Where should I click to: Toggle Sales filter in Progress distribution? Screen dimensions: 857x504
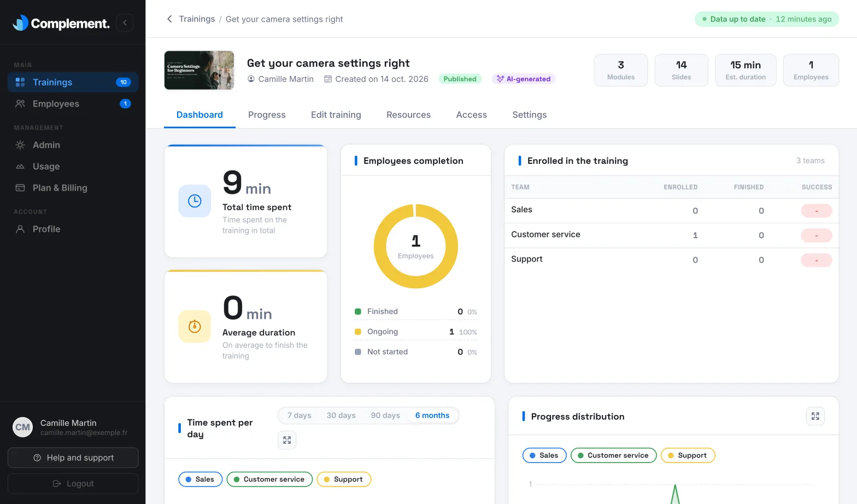coord(544,455)
